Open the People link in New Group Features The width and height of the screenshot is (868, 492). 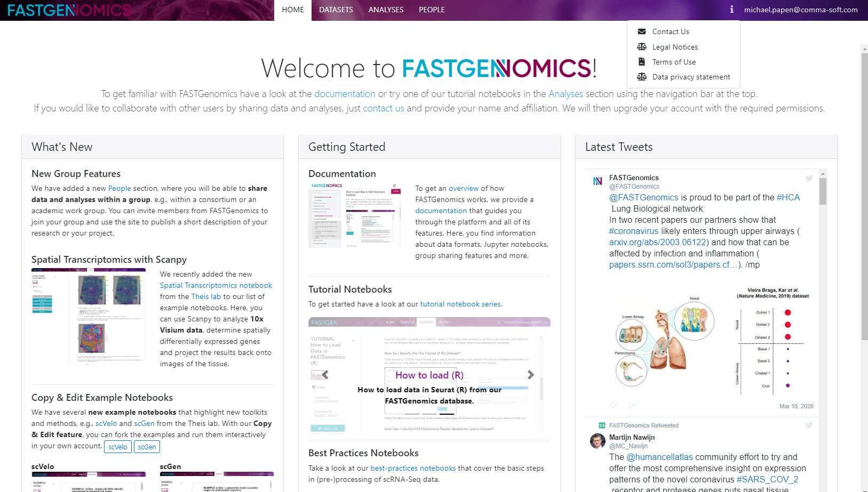pyautogui.click(x=120, y=188)
